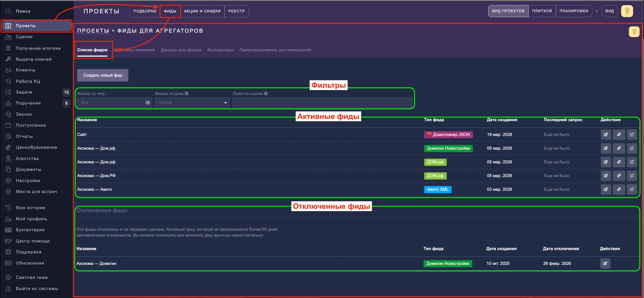Open external link in active Домклик Новостройки row

(x=632, y=148)
